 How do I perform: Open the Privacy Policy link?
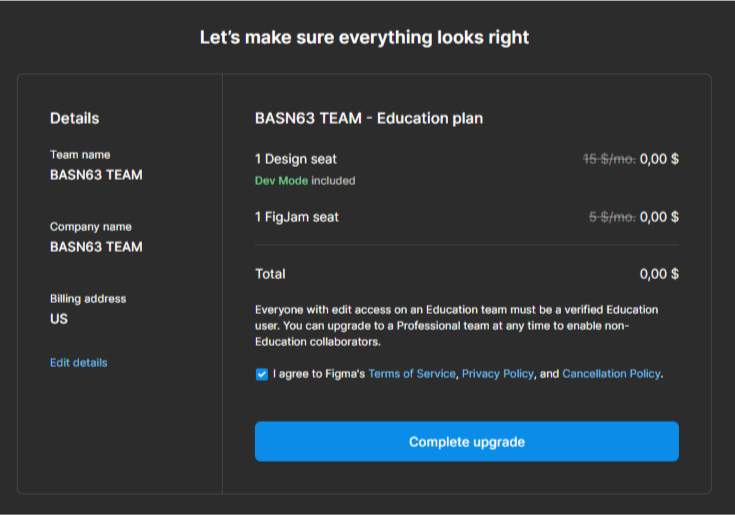498,373
